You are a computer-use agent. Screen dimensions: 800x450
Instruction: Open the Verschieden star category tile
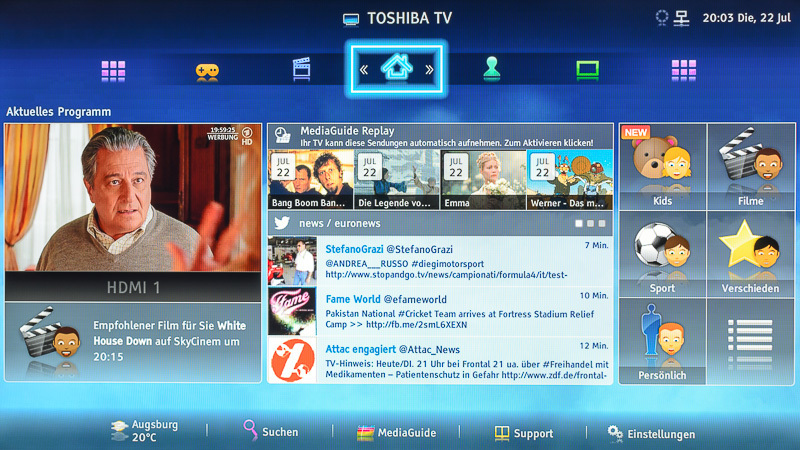[x=751, y=254]
